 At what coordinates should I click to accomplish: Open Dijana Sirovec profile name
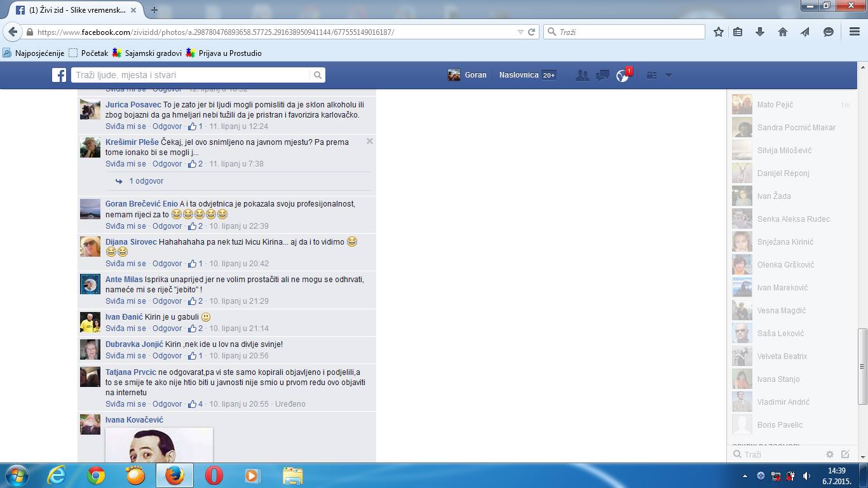[x=131, y=242]
